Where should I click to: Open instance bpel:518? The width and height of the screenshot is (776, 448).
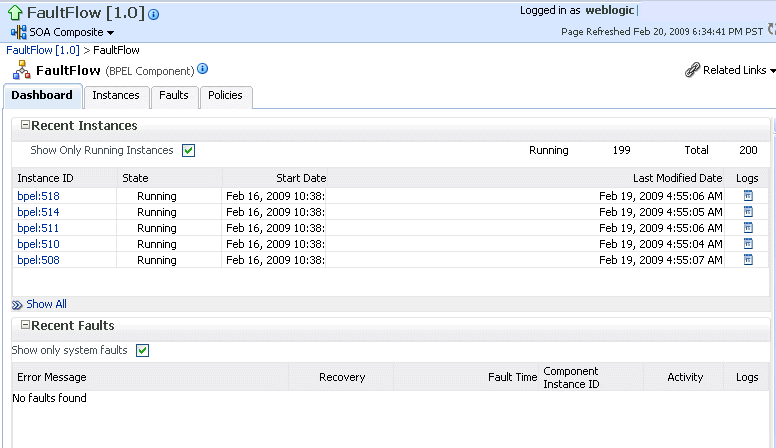tap(38, 196)
